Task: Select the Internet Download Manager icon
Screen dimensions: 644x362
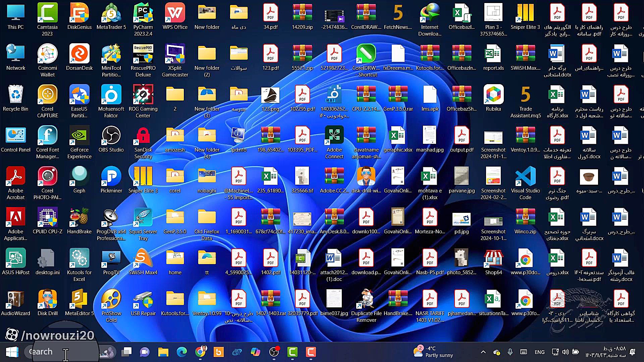Action: pyautogui.click(x=430, y=19)
